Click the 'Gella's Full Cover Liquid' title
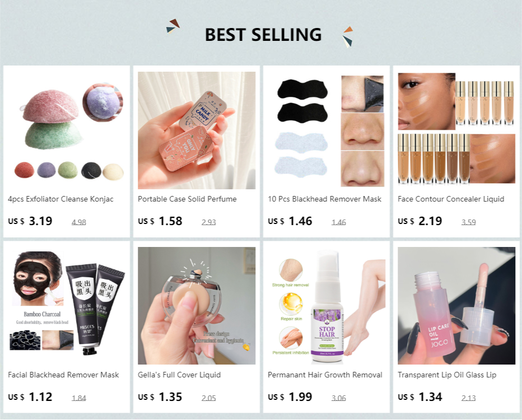 pos(179,375)
